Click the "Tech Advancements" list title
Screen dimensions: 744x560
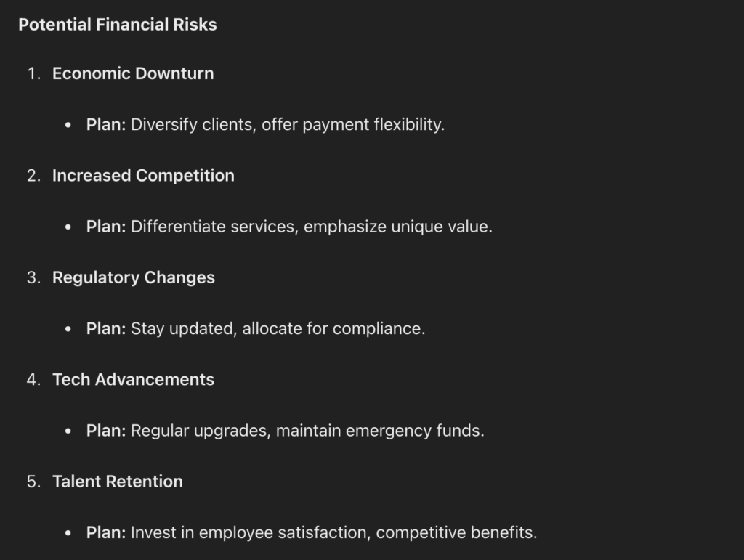(133, 380)
